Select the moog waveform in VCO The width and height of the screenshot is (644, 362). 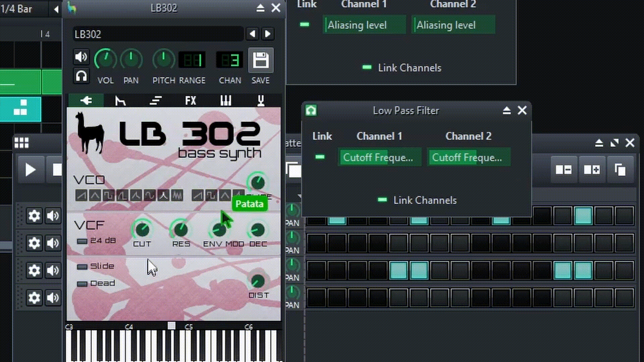pyautogui.click(x=136, y=195)
